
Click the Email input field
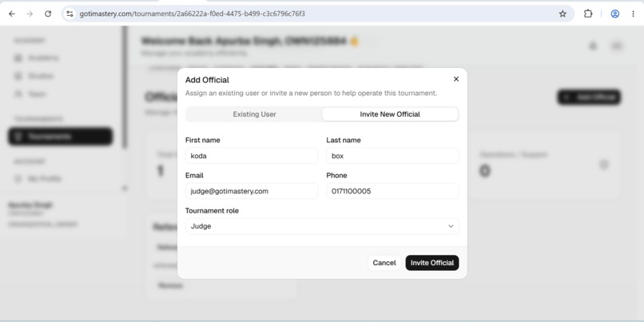click(x=252, y=191)
